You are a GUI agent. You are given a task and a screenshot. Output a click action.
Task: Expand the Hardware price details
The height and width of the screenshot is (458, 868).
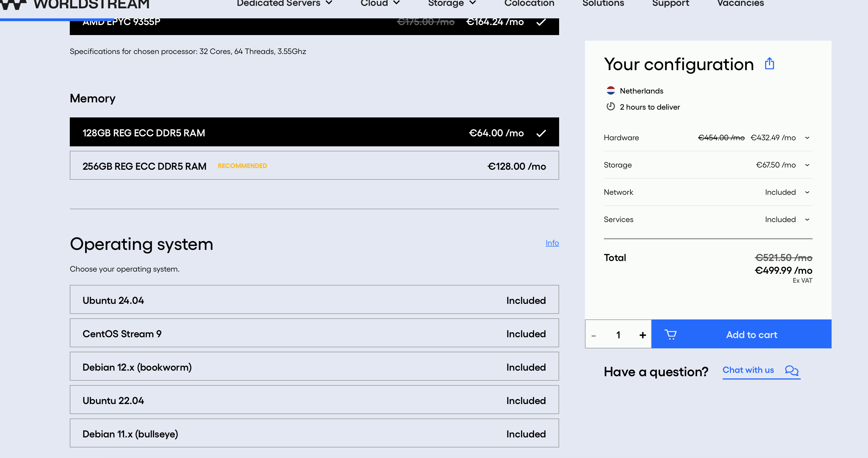point(807,138)
